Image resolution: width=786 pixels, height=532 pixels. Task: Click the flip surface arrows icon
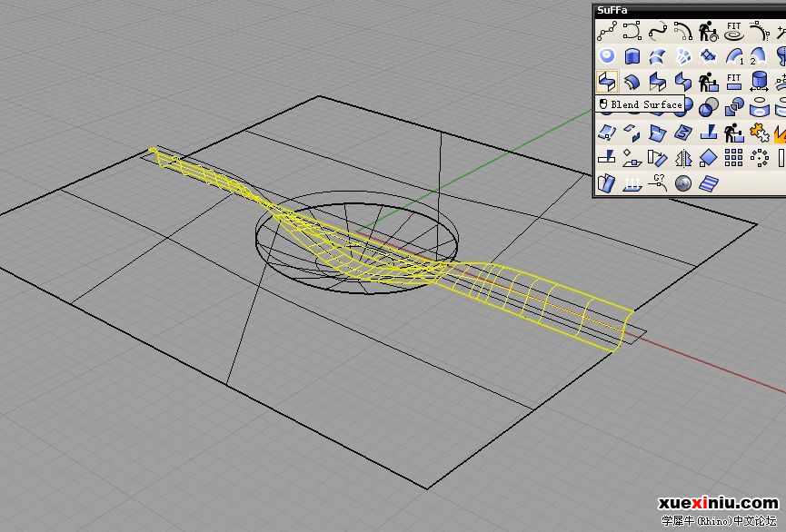(x=632, y=133)
